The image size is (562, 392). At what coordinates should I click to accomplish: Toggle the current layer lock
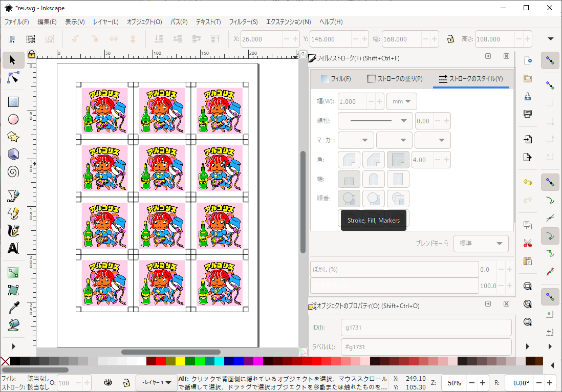pos(126,383)
